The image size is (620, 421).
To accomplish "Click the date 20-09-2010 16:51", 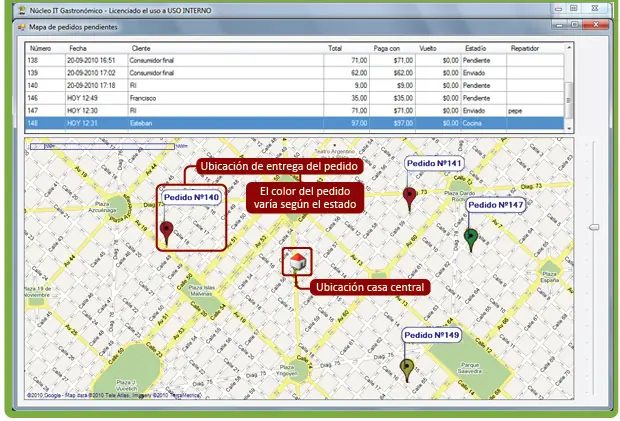I will pyautogui.click(x=91, y=60).
